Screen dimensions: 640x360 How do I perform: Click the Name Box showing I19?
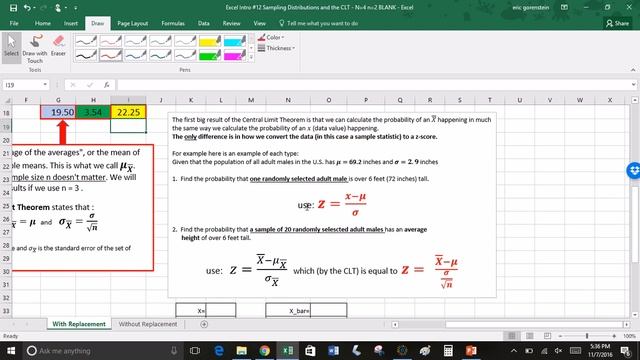[x=22, y=85]
